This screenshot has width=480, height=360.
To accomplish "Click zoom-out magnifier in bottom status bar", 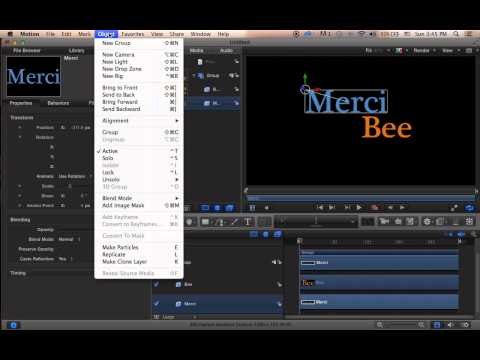I will 379,325.
